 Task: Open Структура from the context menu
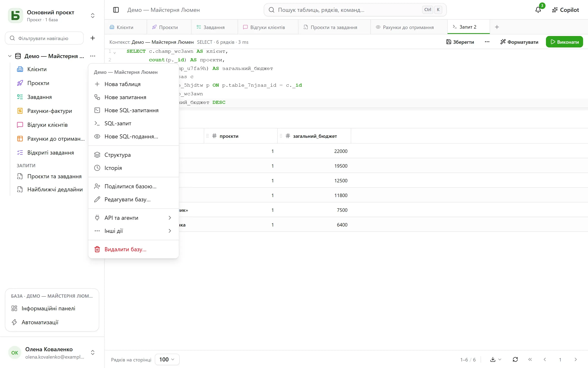133,155
